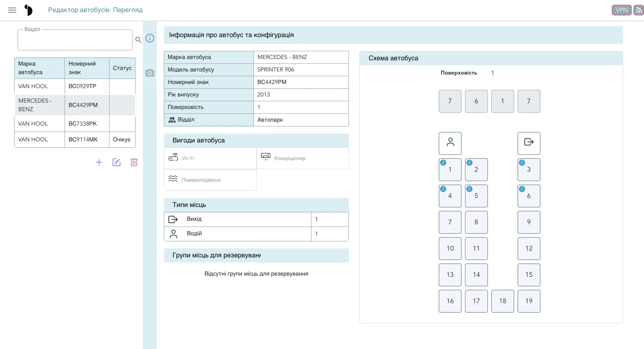Select the driver seat in bus scheme
This screenshot has height=349, width=644.
coord(450,143)
